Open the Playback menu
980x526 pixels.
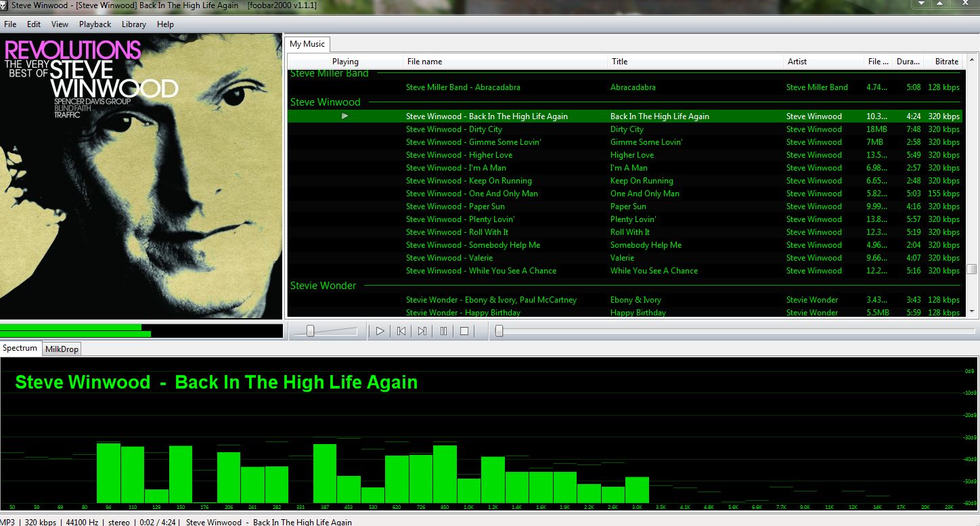pyautogui.click(x=95, y=24)
